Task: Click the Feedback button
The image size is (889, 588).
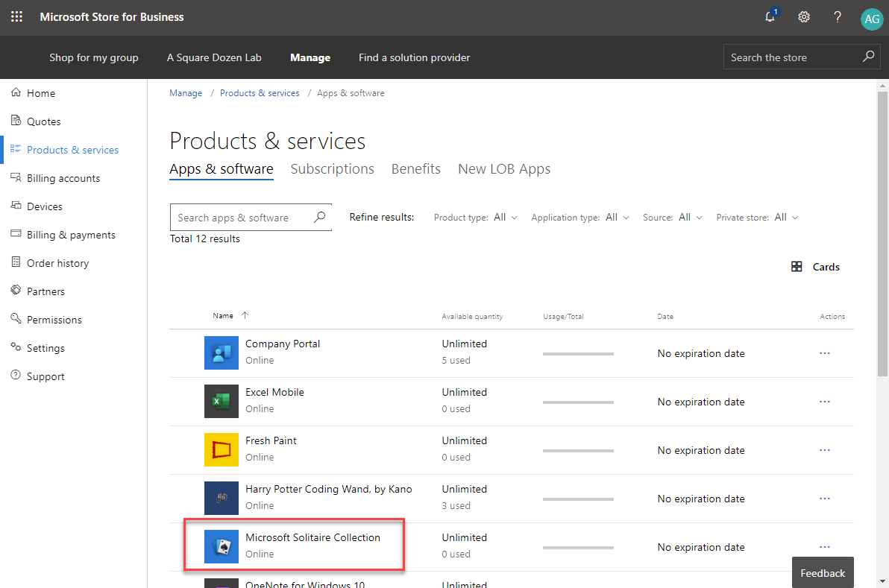Action: [x=823, y=572]
